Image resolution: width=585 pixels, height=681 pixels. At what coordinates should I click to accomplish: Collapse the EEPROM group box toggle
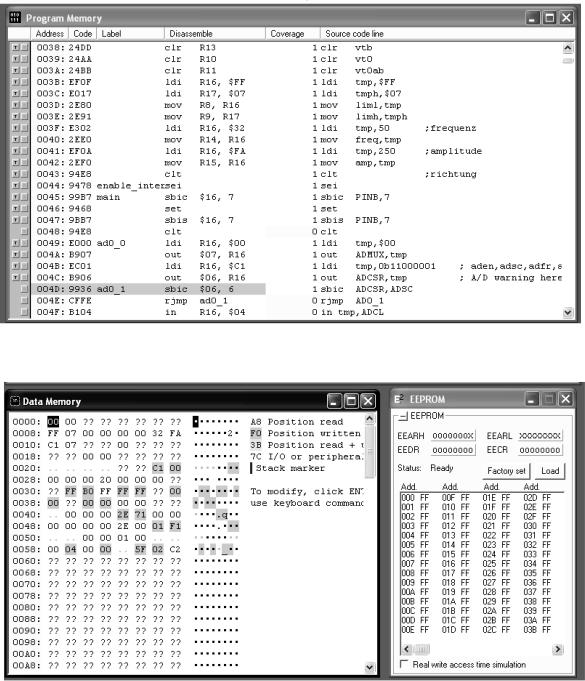[403, 416]
